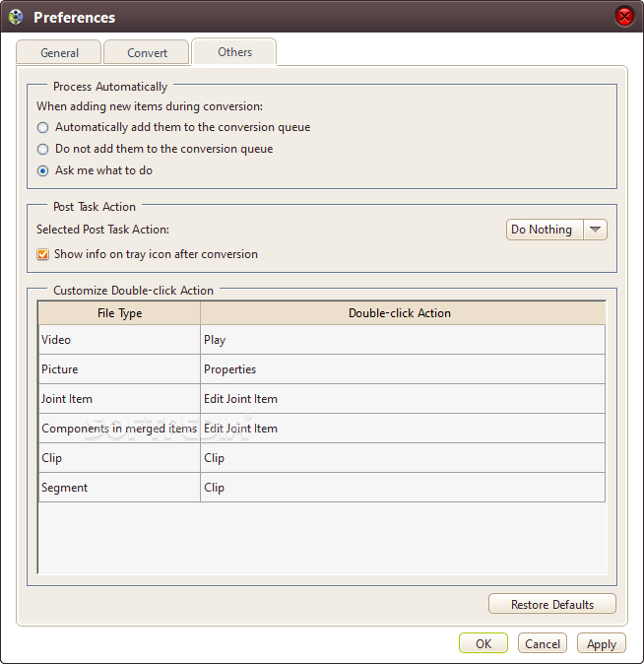
Task: Click the Double-click Action column header
Action: click(x=403, y=313)
